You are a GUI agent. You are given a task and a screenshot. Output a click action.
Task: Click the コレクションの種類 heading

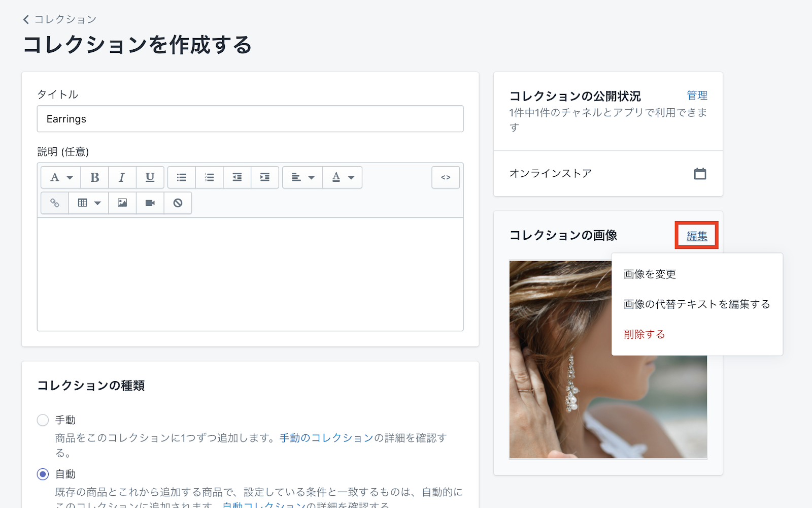(91, 386)
